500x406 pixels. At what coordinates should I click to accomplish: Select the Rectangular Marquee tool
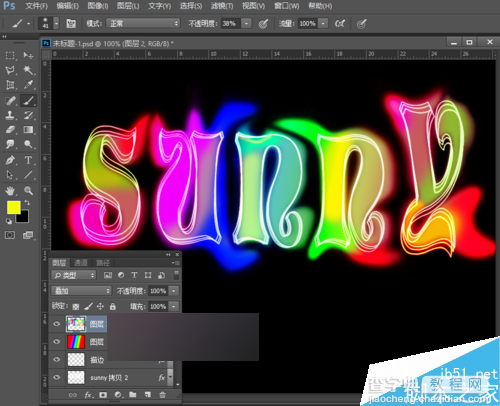click(10, 55)
